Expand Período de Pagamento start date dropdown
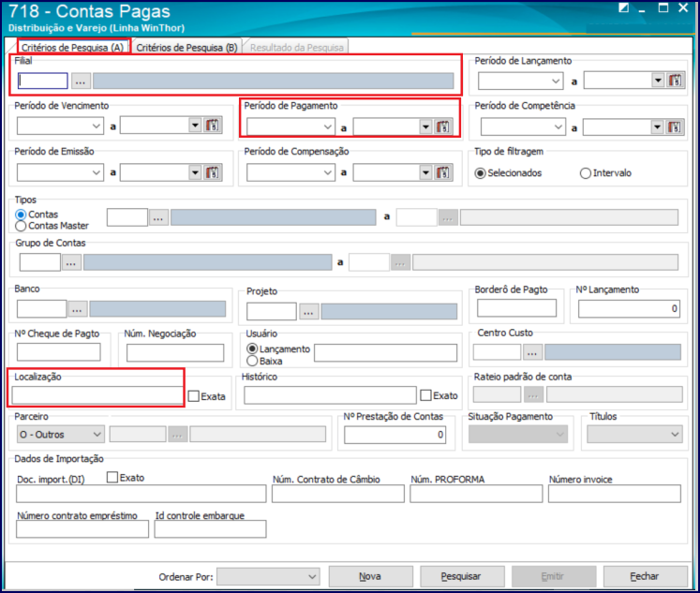Image resolution: width=700 pixels, height=593 pixels. 327,127
